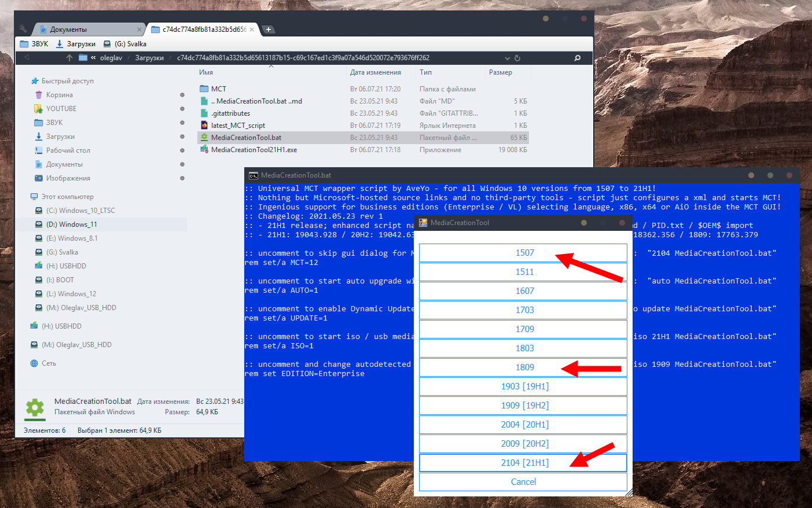Go up one folder level with the up arrow
812x508 pixels.
[69, 58]
